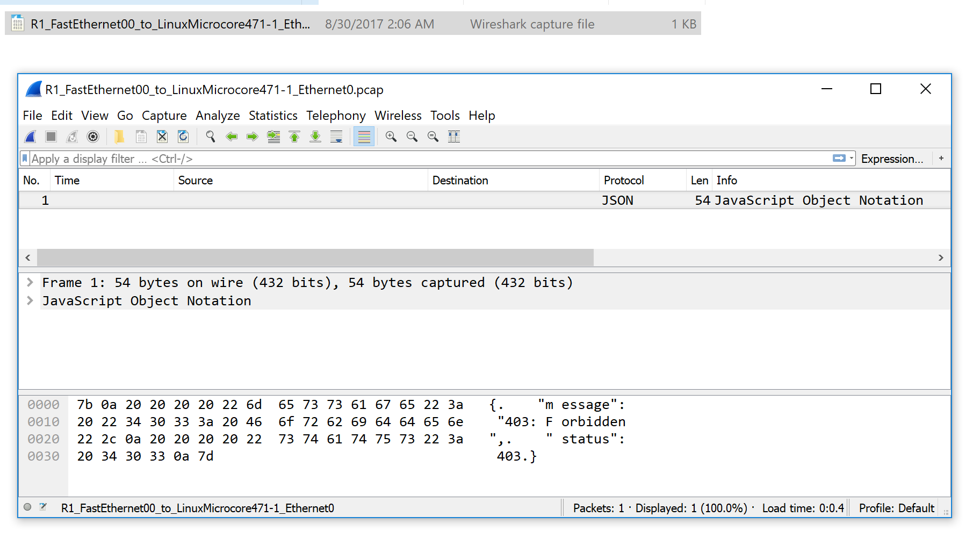This screenshot has width=980, height=545.
Task: Click the filter bookmark icon
Action: pyautogui.click(x=25, y=159)
